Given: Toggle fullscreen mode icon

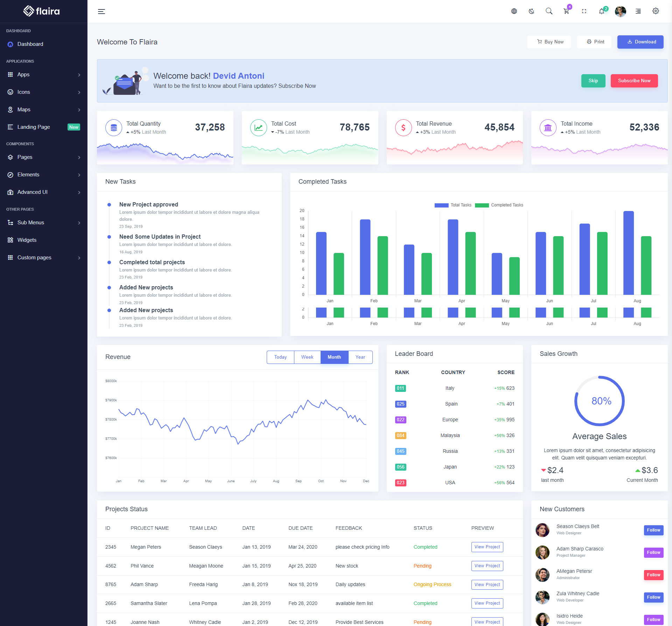Looking at the screenshot, I should [584, 11].
